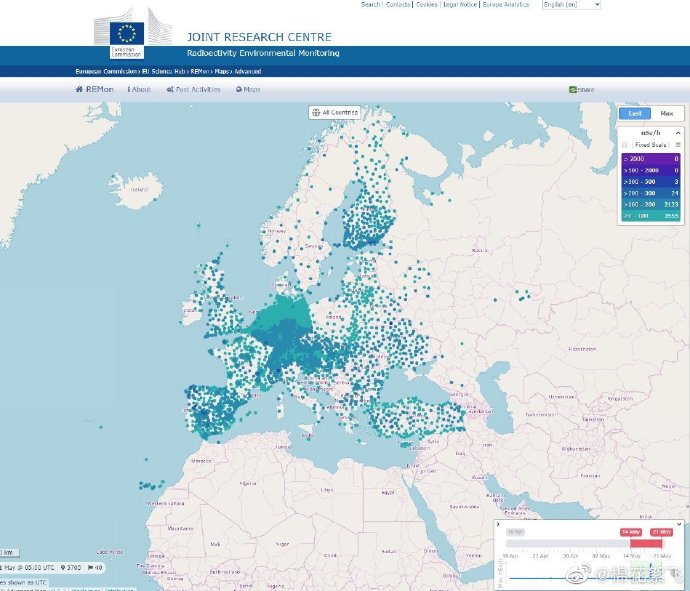Click the Search link at top
Image resolution: width=690 pixels, height=591 pixels.
(370, 5)
